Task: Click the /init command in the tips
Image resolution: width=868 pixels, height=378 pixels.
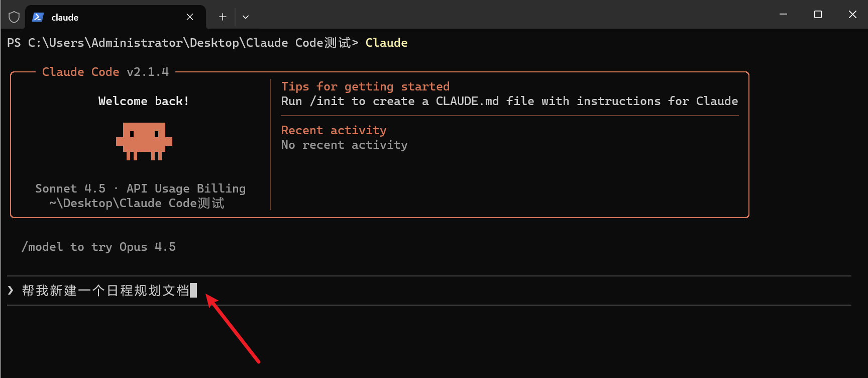Action: [327, 101]
